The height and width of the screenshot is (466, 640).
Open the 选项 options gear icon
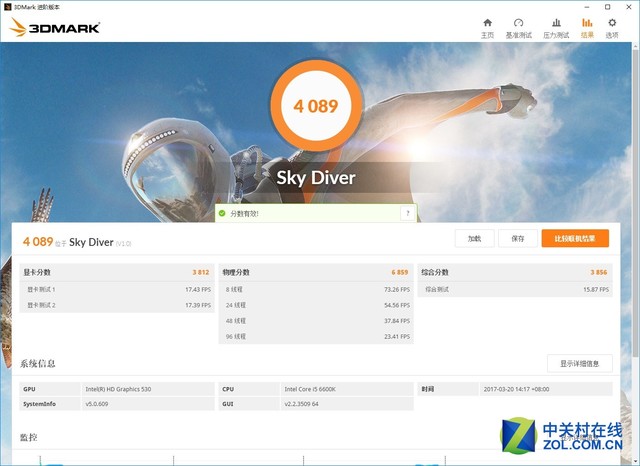pyautogui.click(x=612, y=28)
